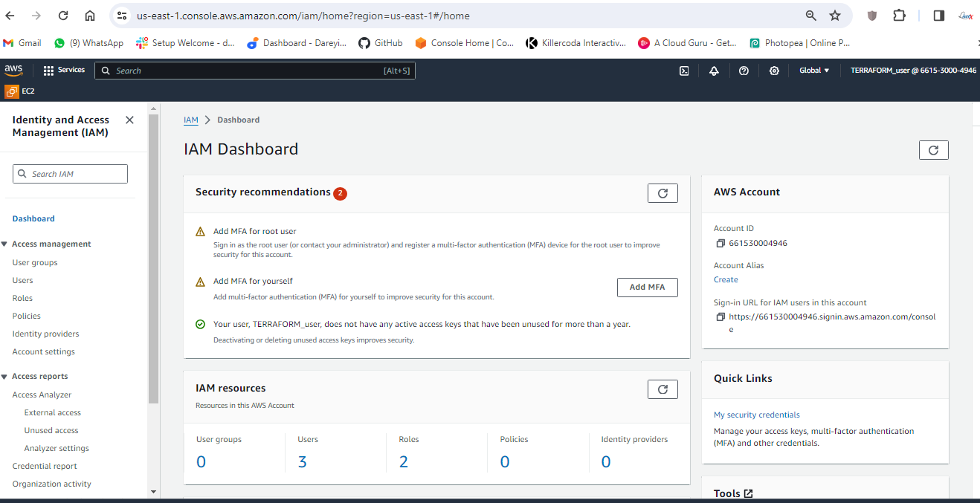Viewport: 980px width, 503px height.
Task: Open the notifications bell icon
Action: pyautogui.click(x=714, y=71)
